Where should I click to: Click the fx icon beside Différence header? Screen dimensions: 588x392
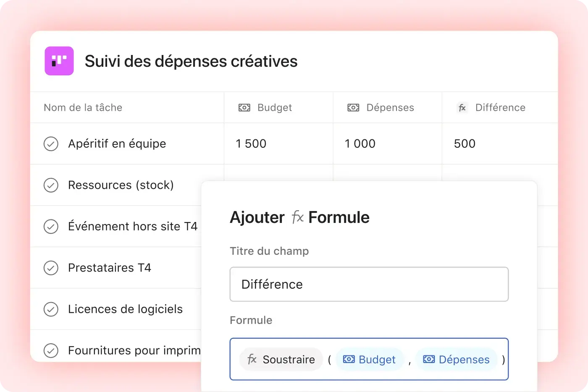pyautogui.click(x=462, y=108)
